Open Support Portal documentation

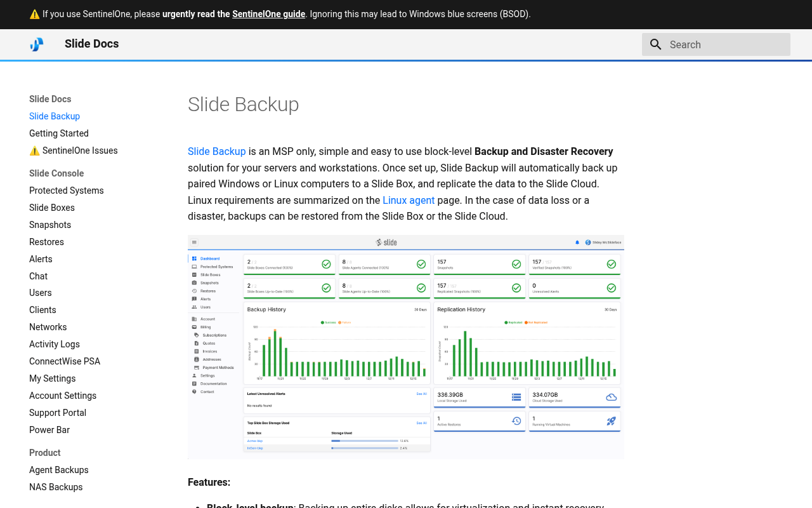click(x=58, y=413)
